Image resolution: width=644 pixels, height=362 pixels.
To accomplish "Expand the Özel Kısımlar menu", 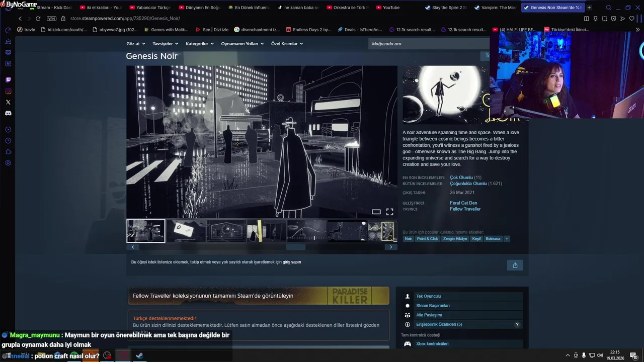I will point(287,44).
